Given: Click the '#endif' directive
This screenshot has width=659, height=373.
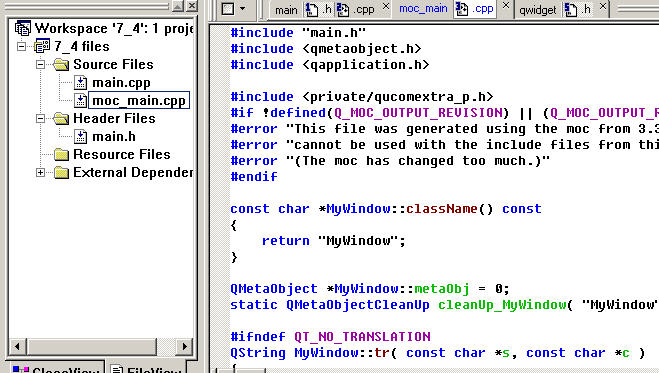Looking at the screenshot, I should click(x=254, y=176).
